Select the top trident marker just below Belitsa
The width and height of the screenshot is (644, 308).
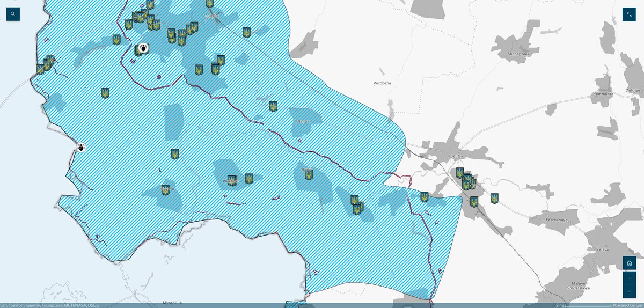459,173
